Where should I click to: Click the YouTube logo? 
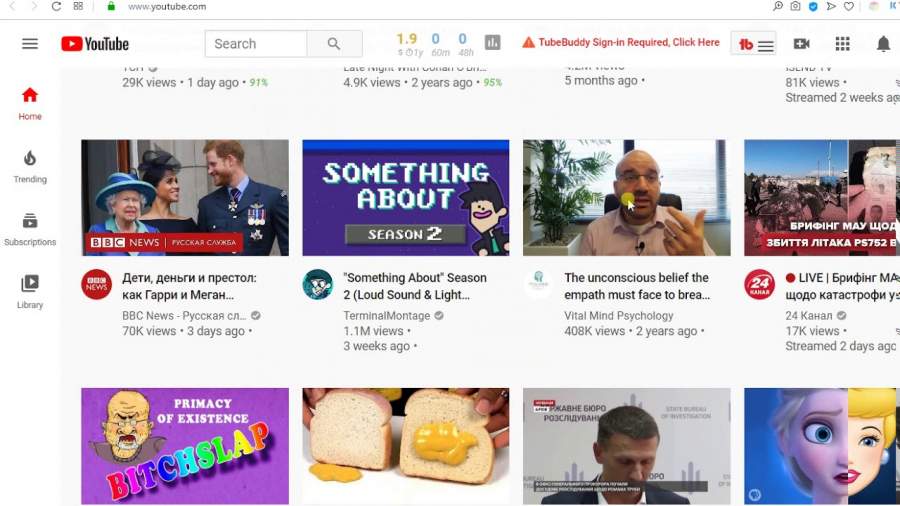[95, 44]
